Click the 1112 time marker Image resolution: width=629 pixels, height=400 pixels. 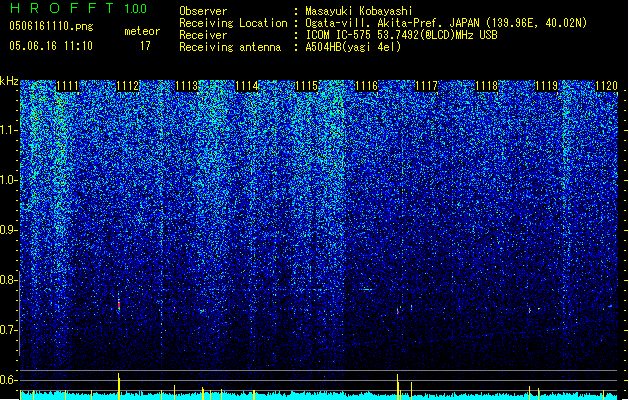pos(128,86)
